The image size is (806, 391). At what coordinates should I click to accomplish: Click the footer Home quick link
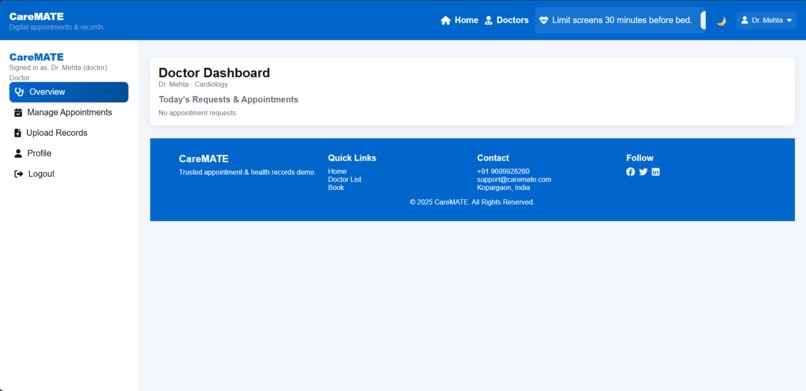pyautogui.click(x=337, y=171)
